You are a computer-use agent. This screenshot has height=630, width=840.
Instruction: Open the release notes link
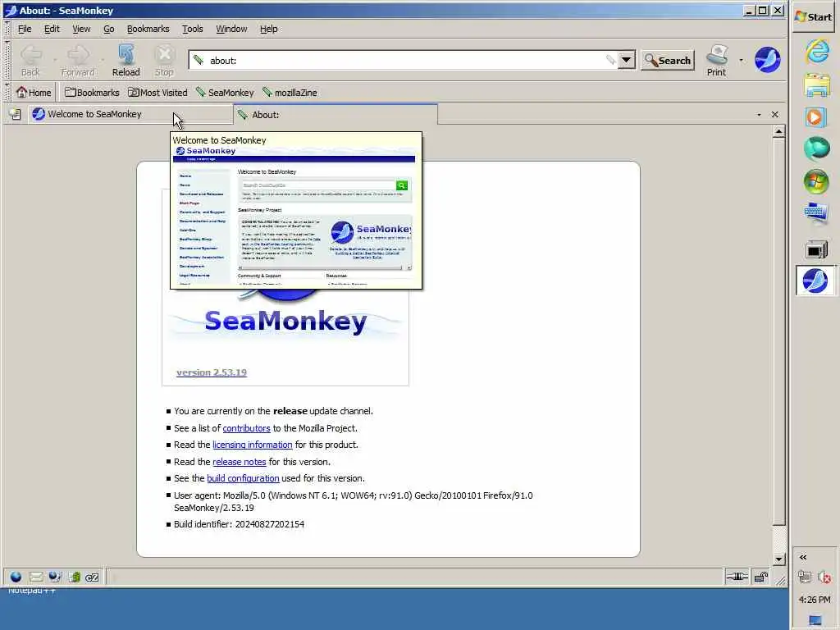[x=240, y=462]
